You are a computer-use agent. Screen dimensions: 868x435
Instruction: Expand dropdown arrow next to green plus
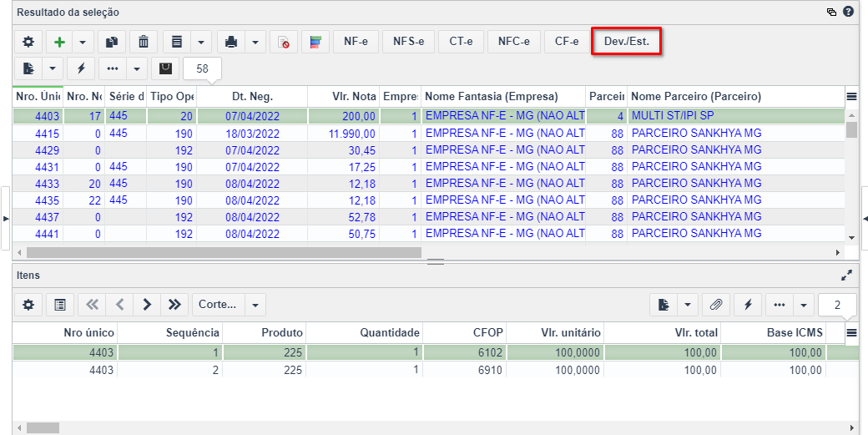tap(83, 42)
